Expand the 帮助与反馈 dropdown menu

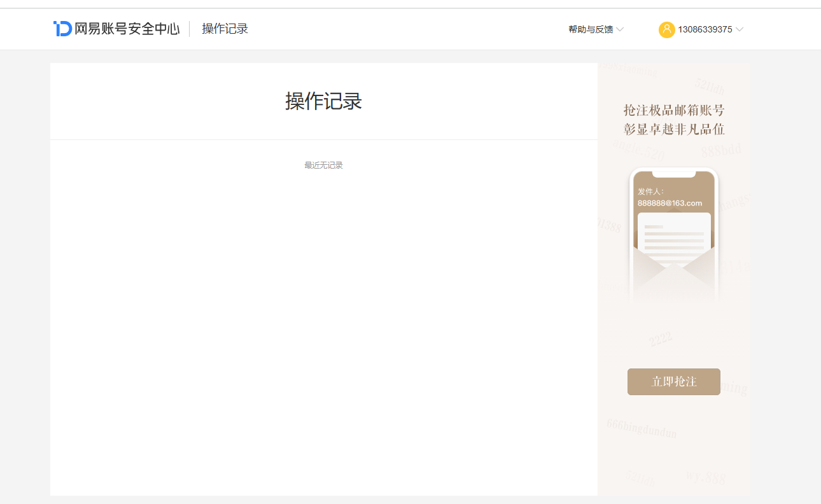coord(596,29)
